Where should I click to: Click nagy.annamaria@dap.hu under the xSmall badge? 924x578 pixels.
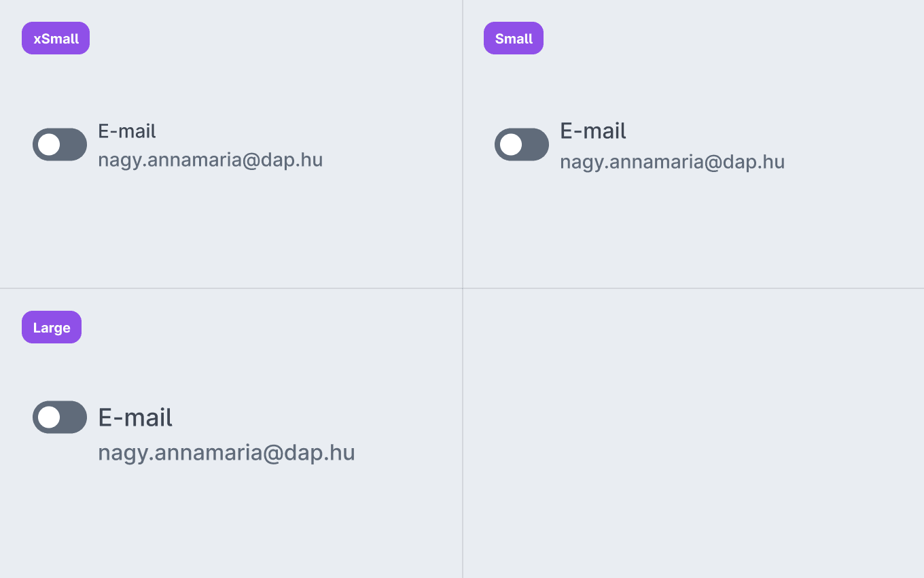click(x=211, y=160)
